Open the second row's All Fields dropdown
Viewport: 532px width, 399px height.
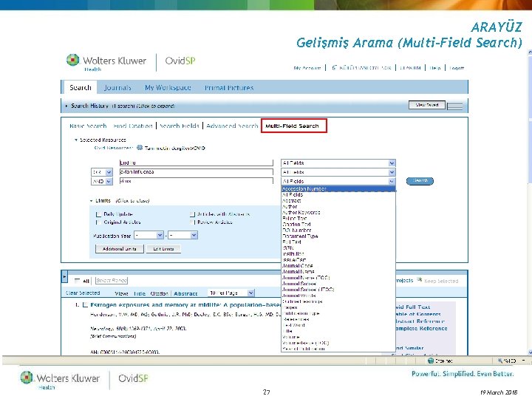(338, 172)
